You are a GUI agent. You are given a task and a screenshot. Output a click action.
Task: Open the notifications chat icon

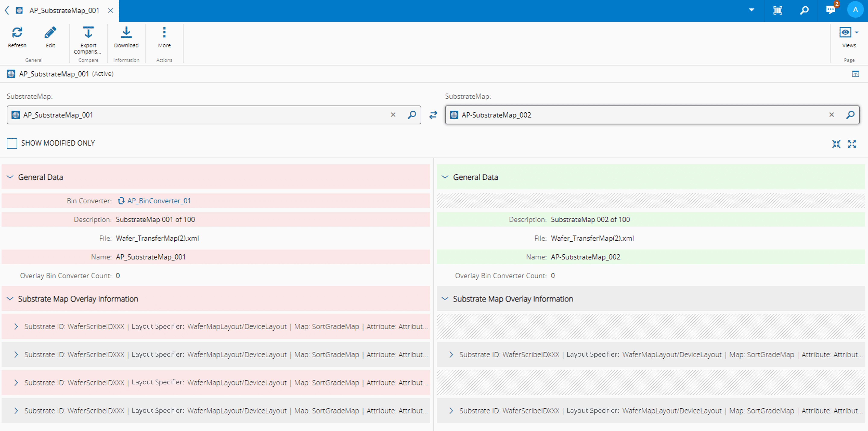pyautogui.click(x=830, y=10)
